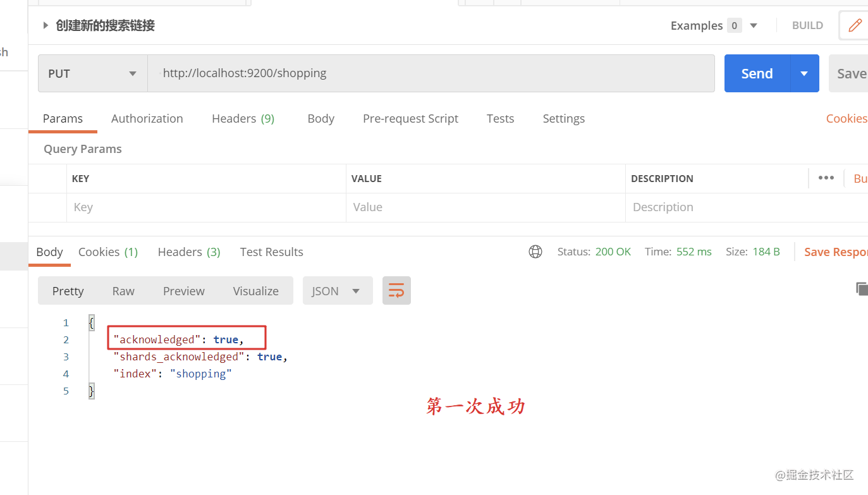Open the Send button's arrow dropdown
The image size is (868, 495).
(x=804, y=73)
